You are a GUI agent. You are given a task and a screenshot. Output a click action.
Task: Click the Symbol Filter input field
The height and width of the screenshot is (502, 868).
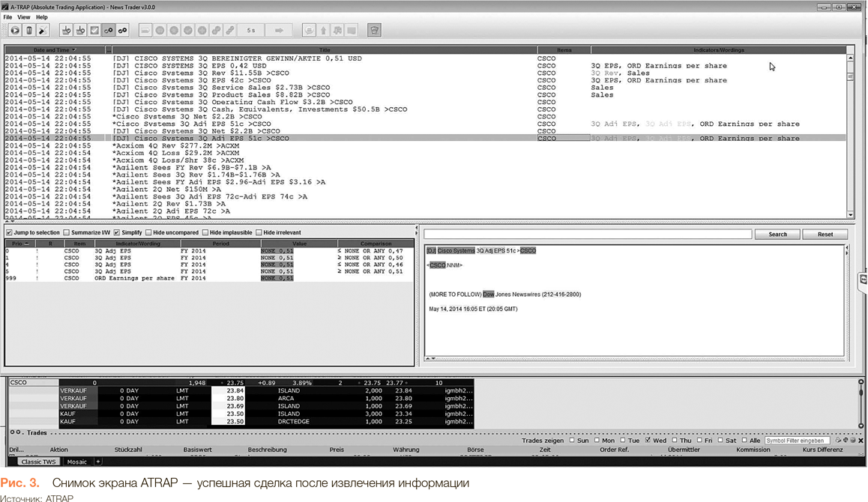pos(796,441)
